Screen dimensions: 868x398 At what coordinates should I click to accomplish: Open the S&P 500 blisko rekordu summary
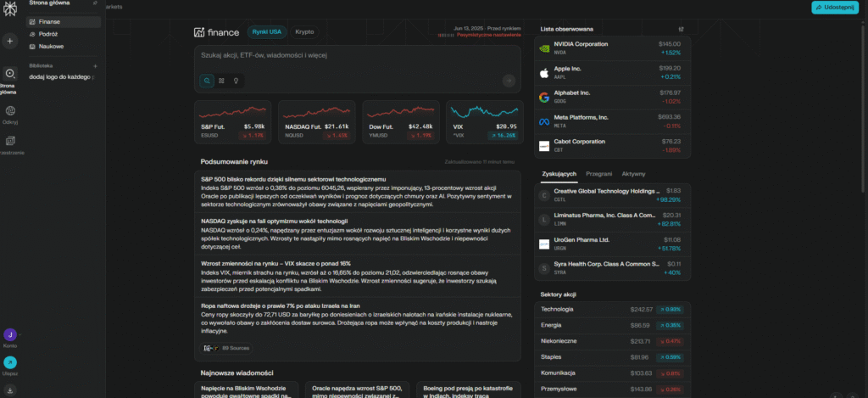[x=357, y=192]
